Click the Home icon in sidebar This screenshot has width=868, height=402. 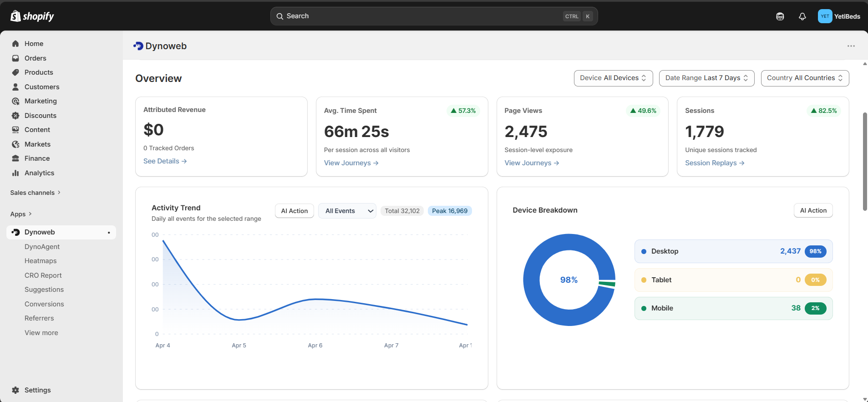point(15,44)
